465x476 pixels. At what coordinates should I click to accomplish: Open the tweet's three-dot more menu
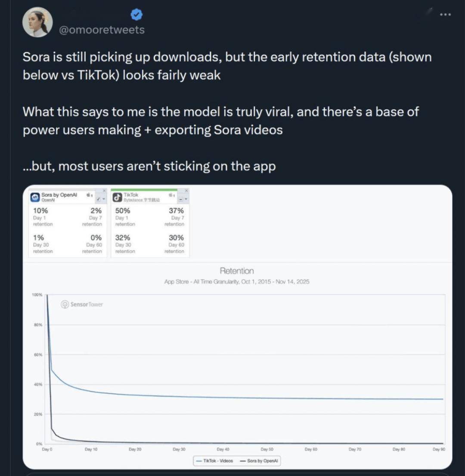coord(445,15)
